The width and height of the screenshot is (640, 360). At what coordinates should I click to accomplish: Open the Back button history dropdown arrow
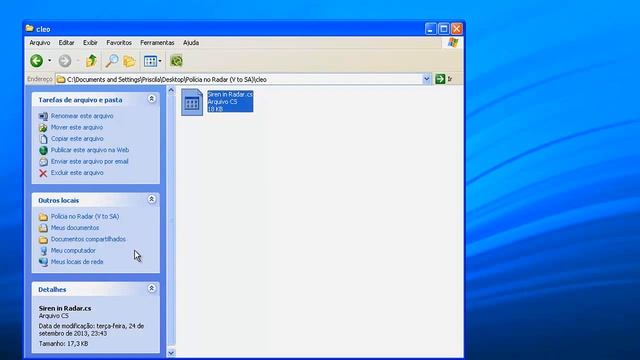(x=49, y=61)
